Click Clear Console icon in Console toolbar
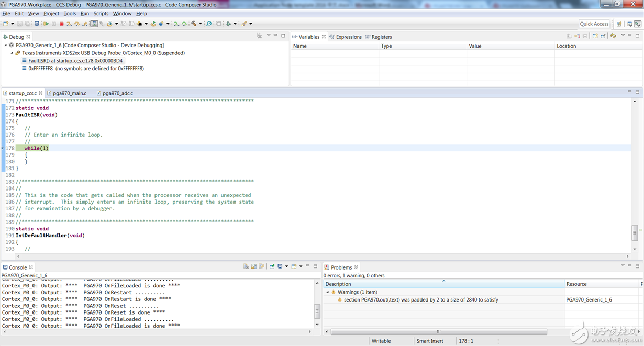Viewport: 644px width, 346px height. (246, 266)
